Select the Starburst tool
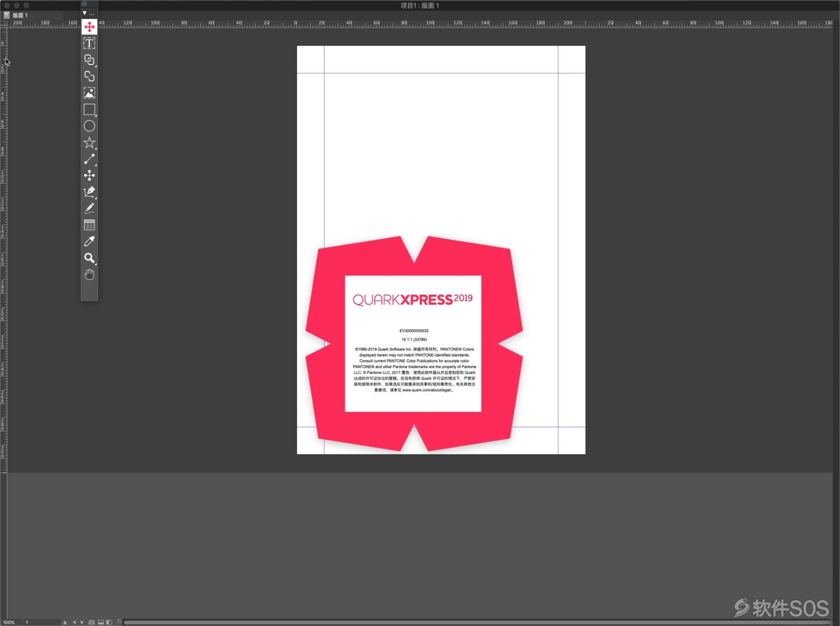The height and width of the screenshot is (626, 840). (89, 142)
